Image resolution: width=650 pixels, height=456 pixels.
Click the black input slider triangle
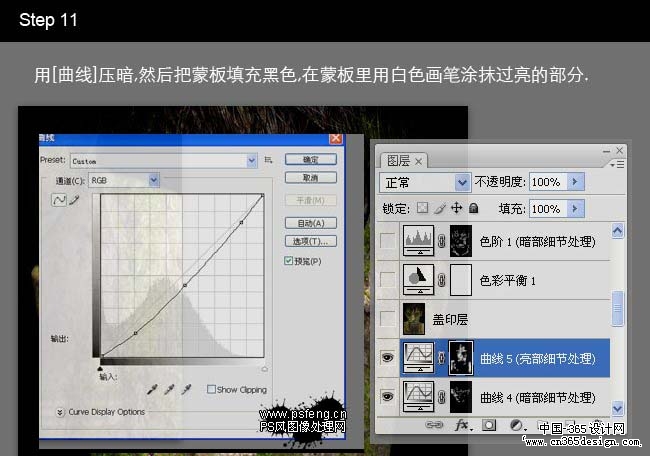[x=100, y=368]
